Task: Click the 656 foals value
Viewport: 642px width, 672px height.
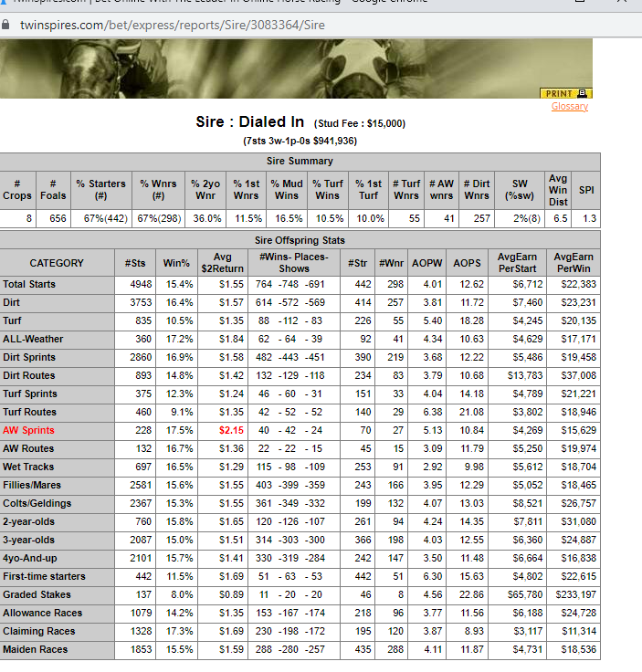Action: [58, 218]
